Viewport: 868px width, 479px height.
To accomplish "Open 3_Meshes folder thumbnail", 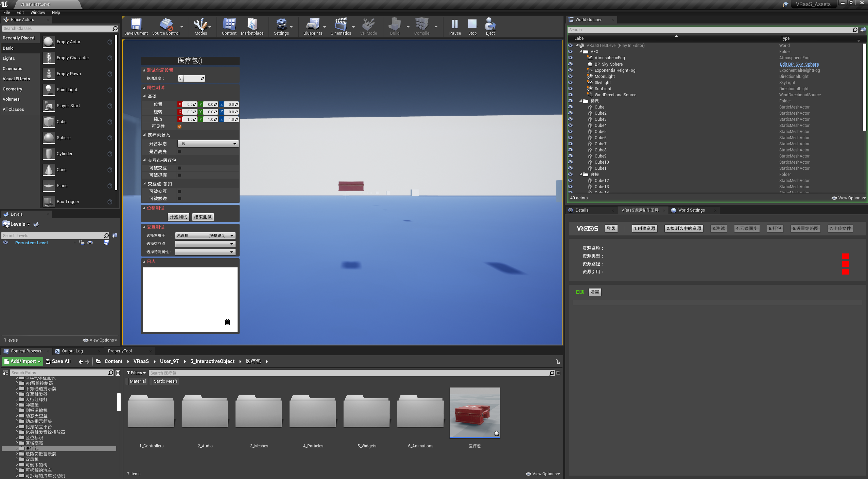I will tap(259, 411).
